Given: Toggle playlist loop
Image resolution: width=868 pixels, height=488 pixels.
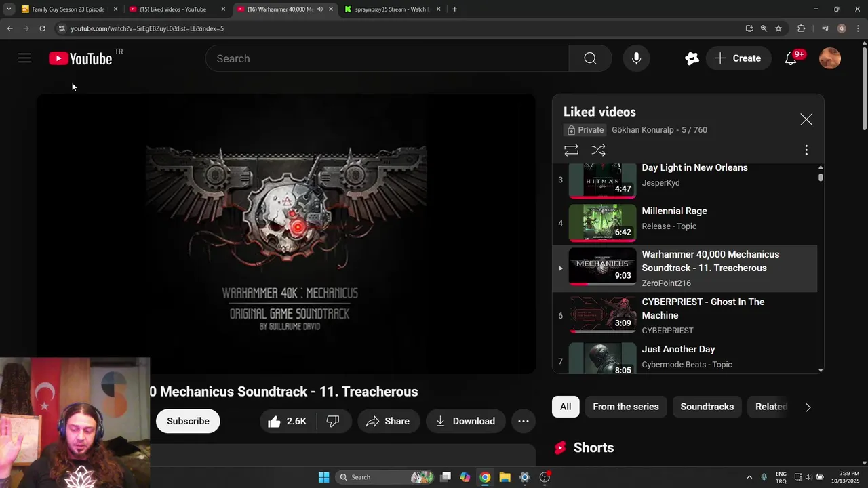Looking at the screenshot, I should pos(571,150).
